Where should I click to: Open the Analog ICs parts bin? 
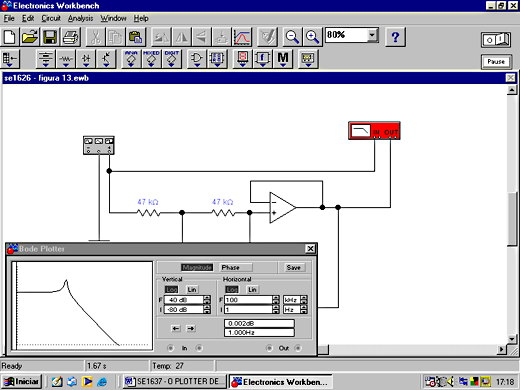point(131,59)
